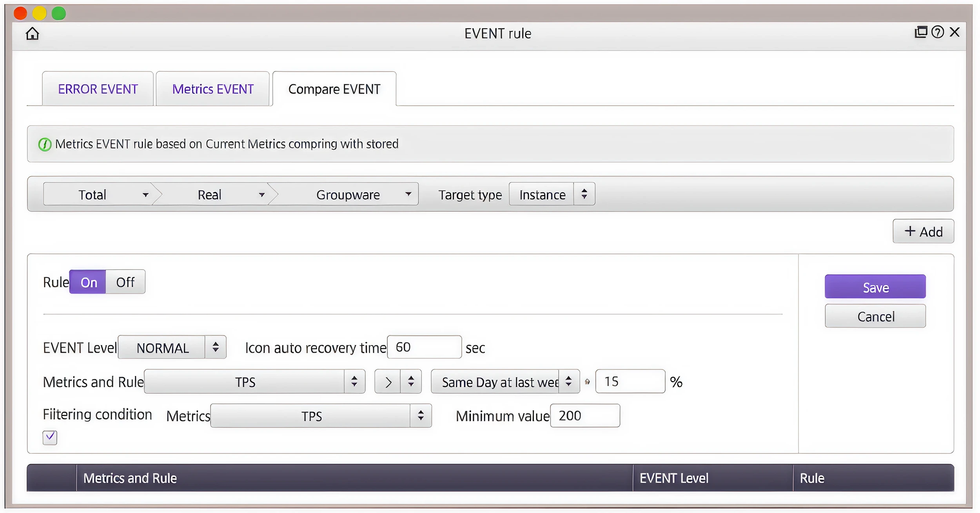Click the home icon in header
980x513 pixels.
coord(33,34)
